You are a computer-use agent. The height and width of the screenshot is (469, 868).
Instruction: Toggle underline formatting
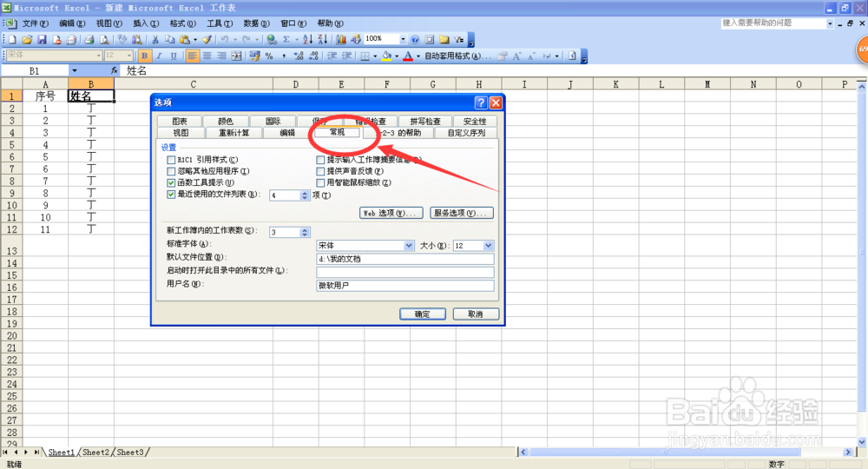point(174,56)
